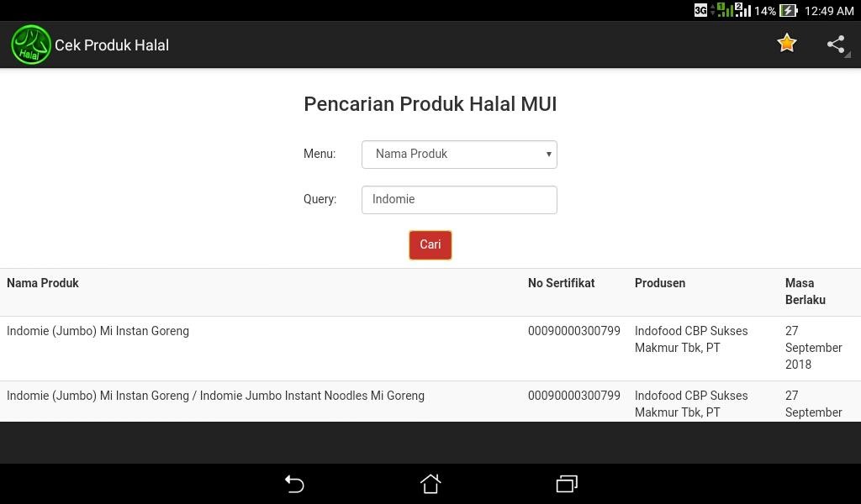
Task: Open the share icon in header
Action: point(836,45)
